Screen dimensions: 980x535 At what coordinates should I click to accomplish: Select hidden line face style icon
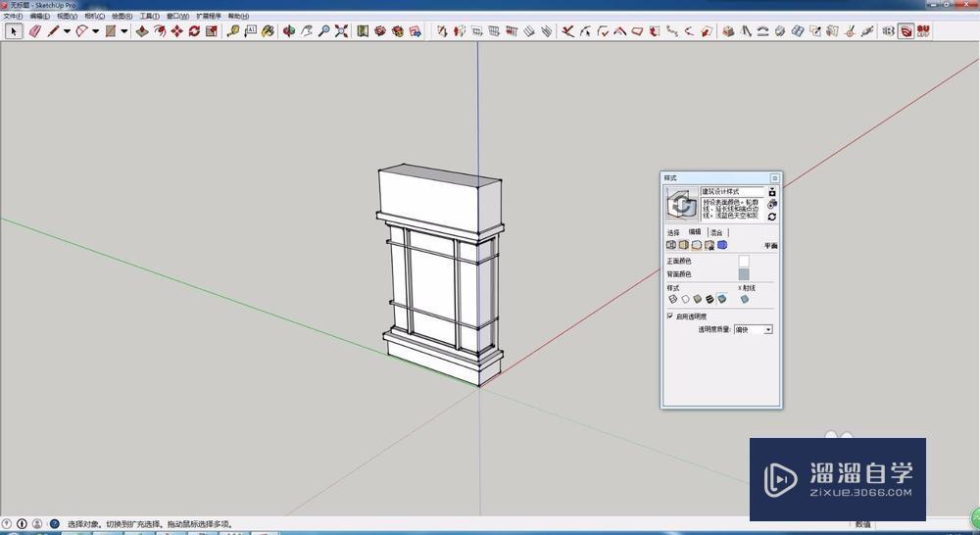click(686, 299)
